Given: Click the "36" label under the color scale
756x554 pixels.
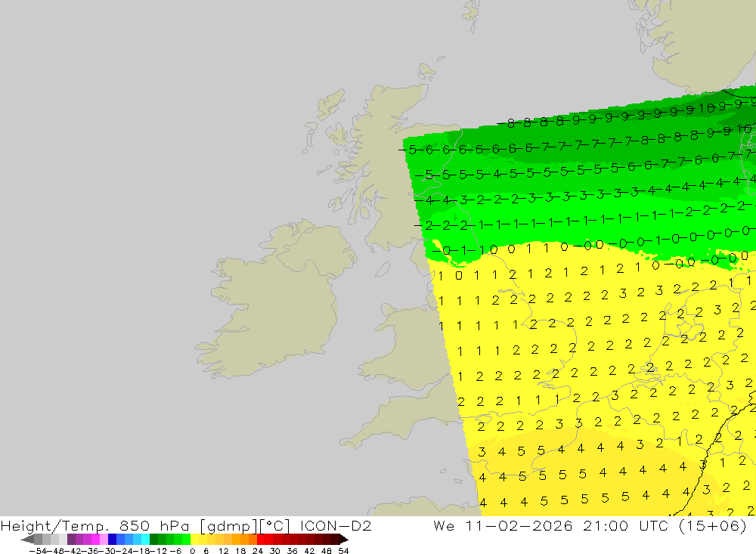Looking at the screenshot, I should 292,551.
